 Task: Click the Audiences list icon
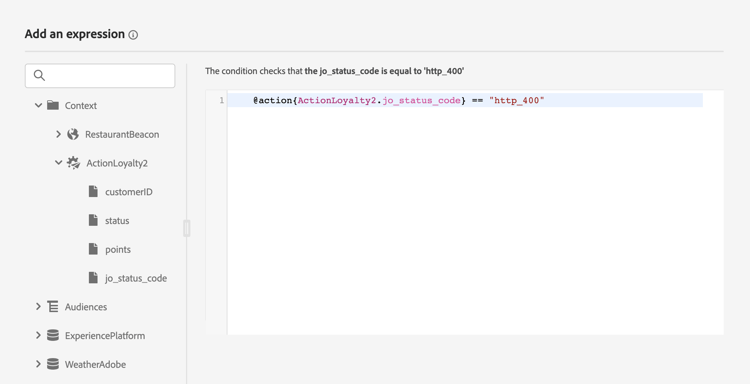point(53,307)
